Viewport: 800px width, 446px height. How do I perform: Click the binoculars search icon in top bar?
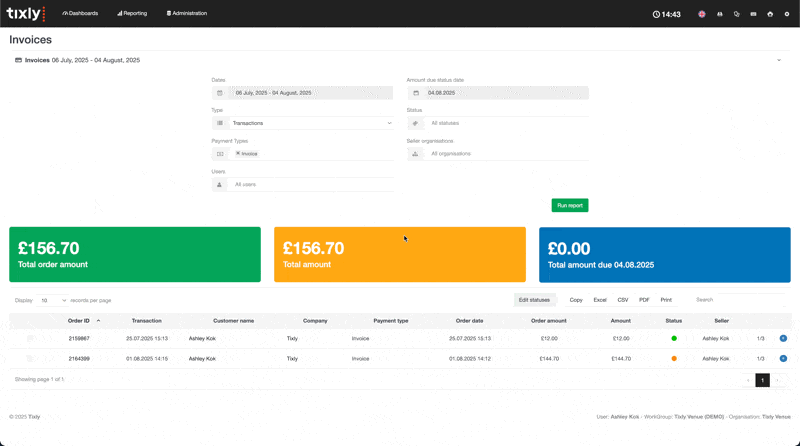tap(719, 14)
